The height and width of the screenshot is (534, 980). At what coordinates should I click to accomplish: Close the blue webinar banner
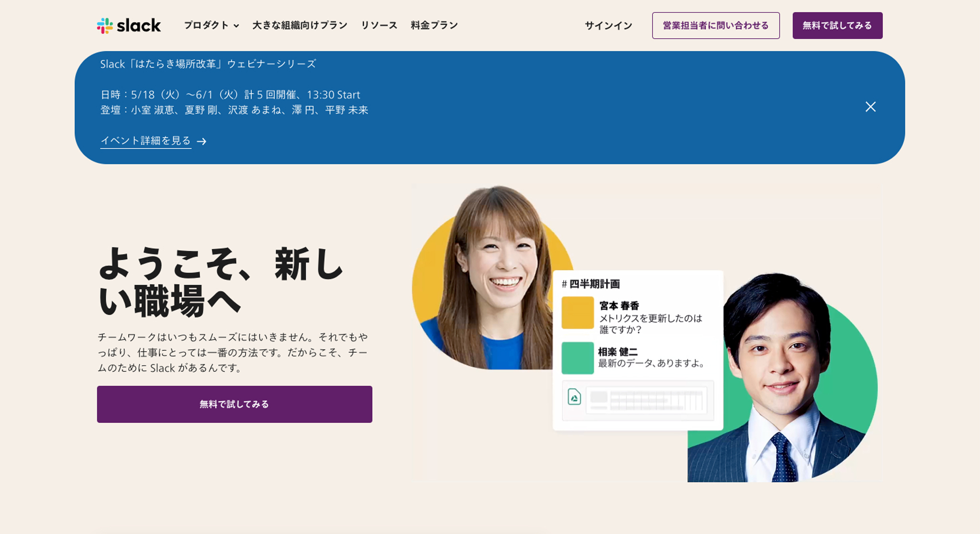[870, 107]
